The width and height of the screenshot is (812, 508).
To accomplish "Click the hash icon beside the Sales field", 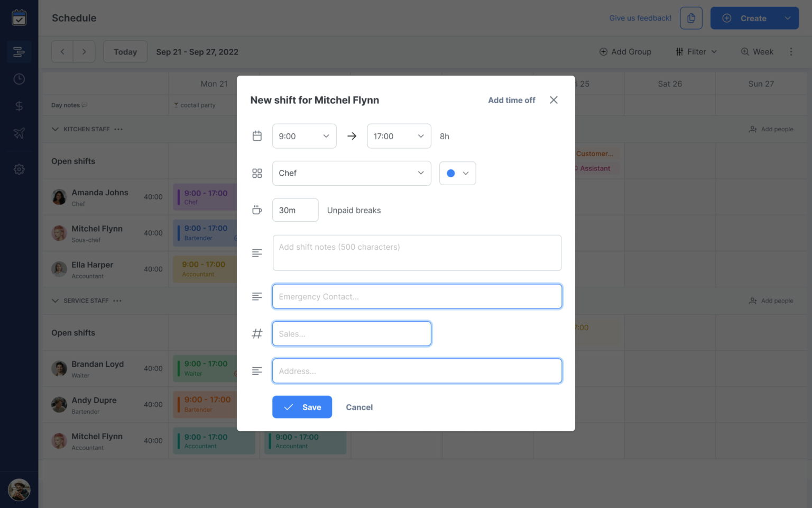I will 257,333.
